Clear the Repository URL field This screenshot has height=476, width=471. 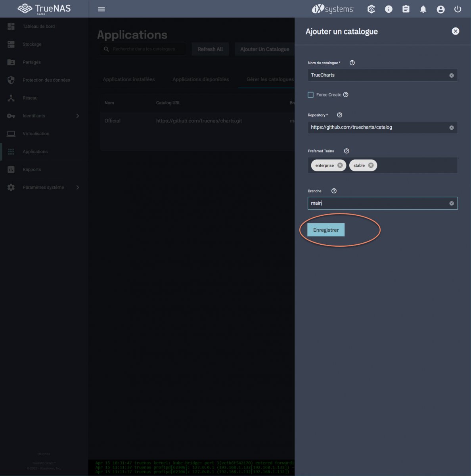coord(452,128)
